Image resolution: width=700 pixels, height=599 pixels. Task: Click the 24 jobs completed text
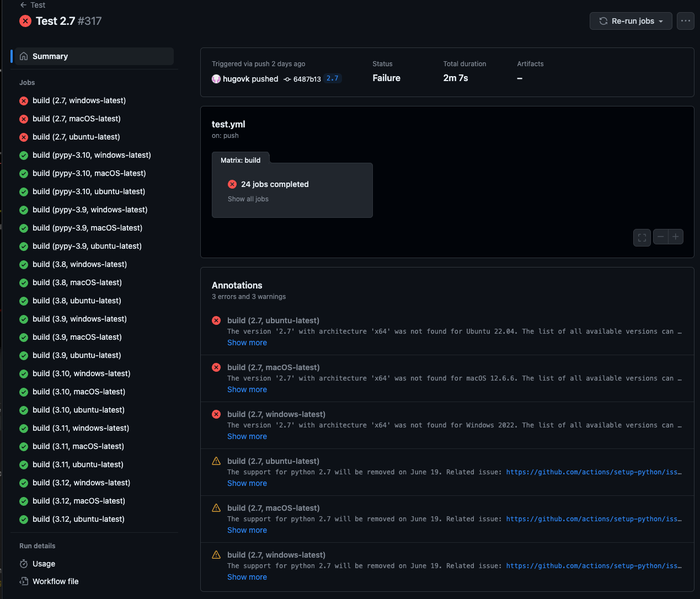pos(275,184)
